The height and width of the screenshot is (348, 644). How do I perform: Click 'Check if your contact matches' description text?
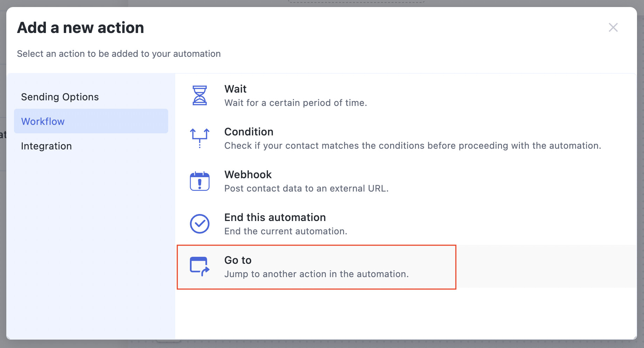(x=413, y=146)
